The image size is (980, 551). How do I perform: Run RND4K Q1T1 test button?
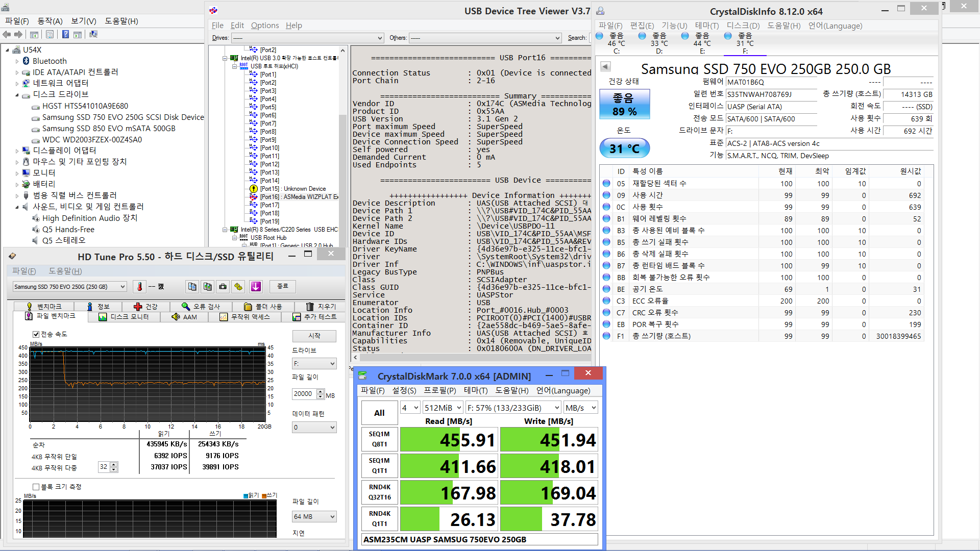[x=379, y=519]
